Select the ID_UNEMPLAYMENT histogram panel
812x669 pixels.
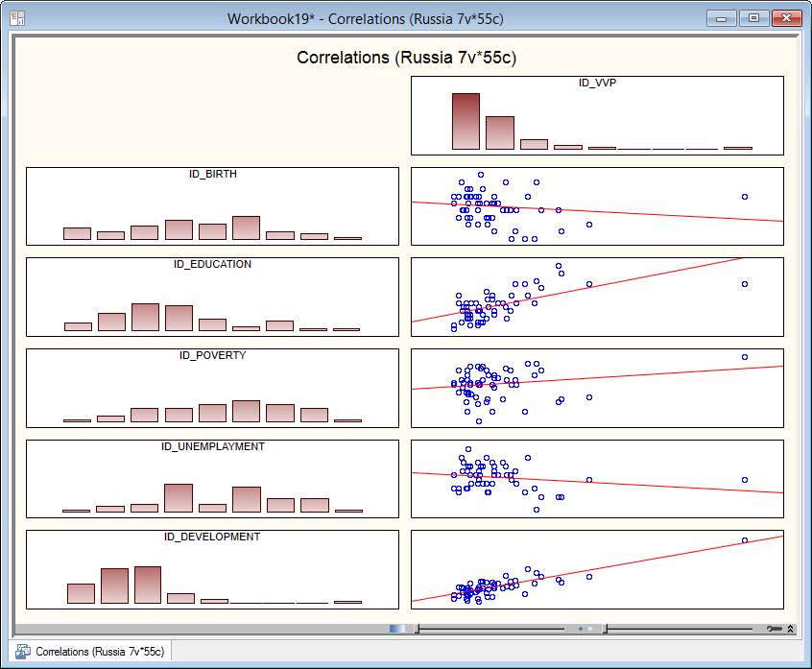pos(212,479)
